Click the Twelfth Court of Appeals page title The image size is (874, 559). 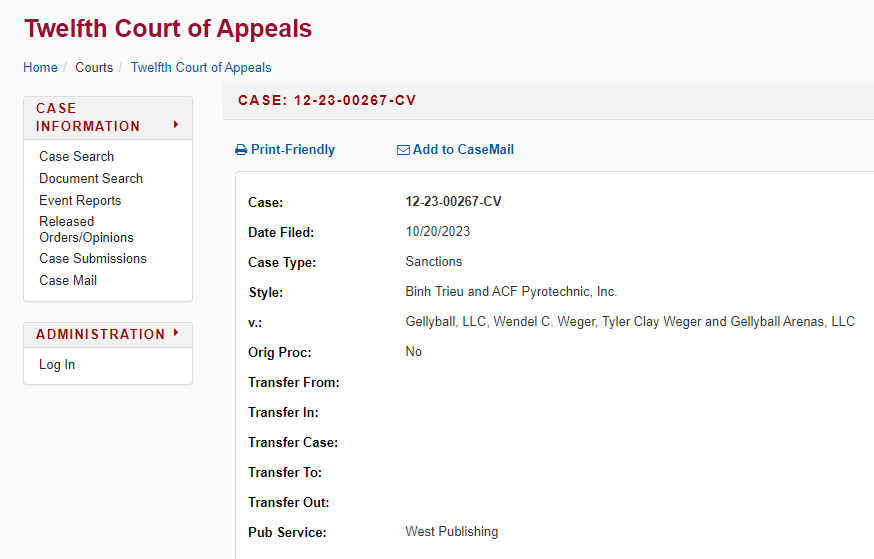coord(168,28)
